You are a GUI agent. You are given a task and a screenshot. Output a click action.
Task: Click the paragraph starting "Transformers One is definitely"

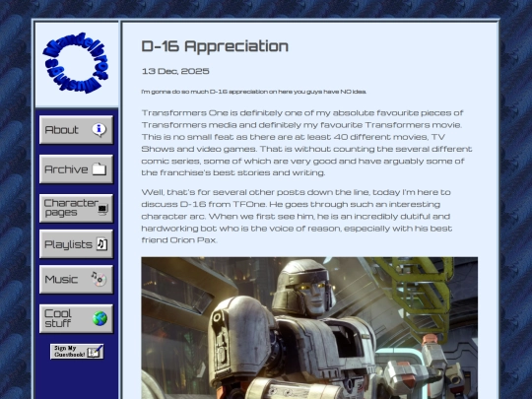pos(306,143)
